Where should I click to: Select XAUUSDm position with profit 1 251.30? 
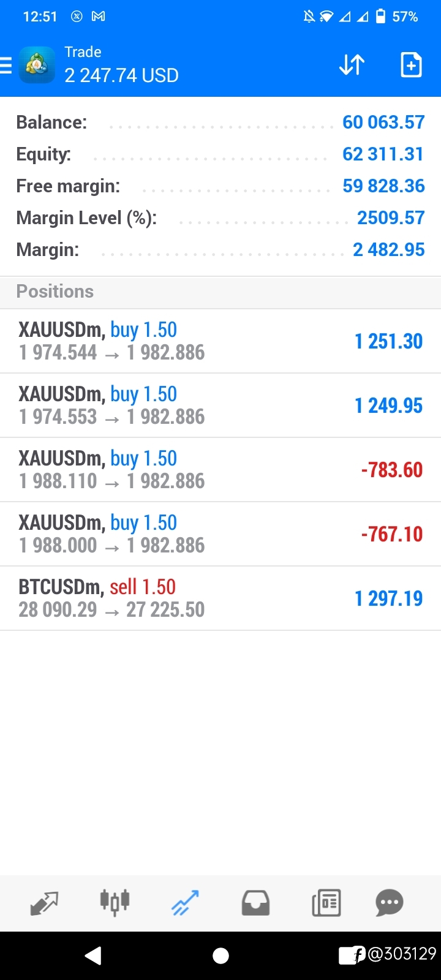coord(221,341)
